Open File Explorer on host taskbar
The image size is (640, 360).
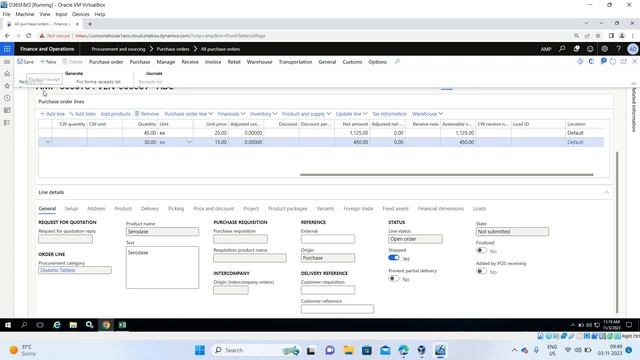coord(348,350)
